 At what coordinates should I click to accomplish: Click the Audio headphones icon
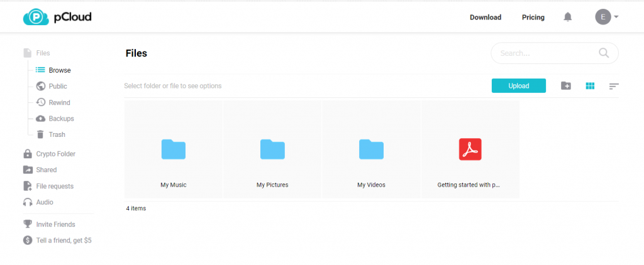pos(28,202)
